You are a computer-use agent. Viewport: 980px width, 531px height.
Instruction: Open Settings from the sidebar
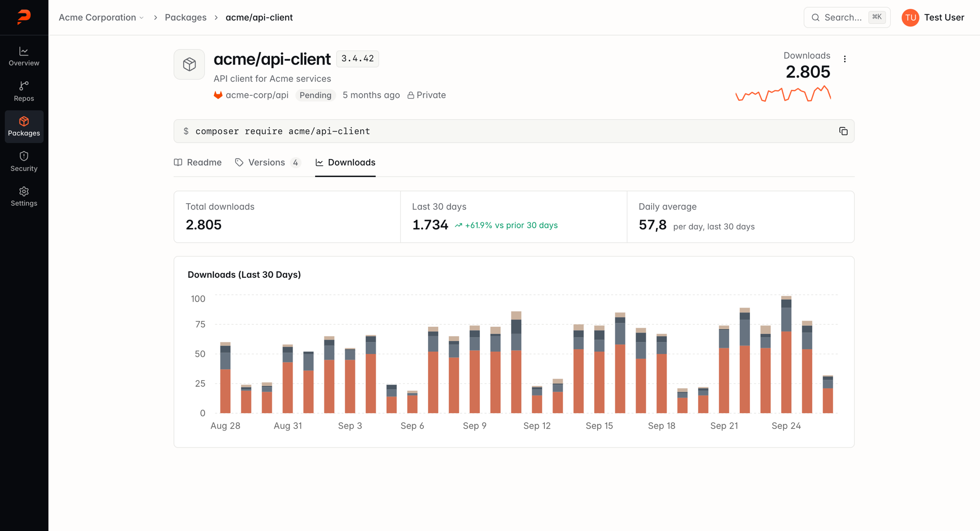(24, 197)
